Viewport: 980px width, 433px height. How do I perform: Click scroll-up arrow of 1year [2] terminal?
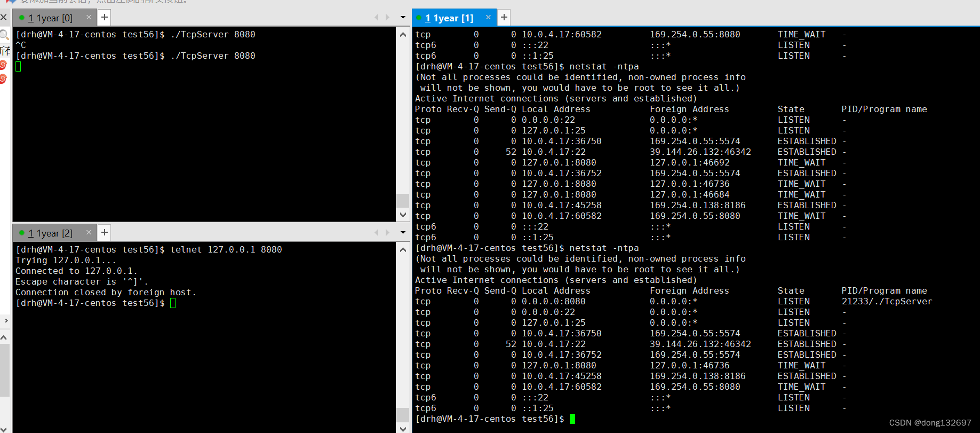403,249
